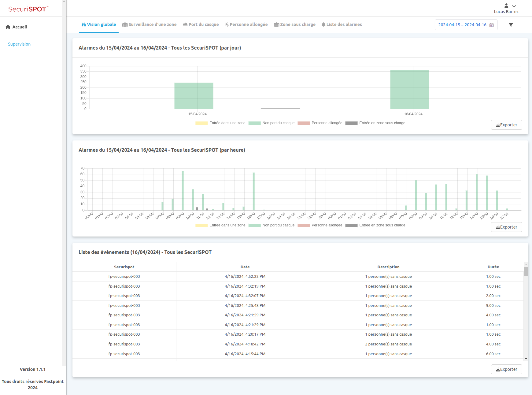
Task: Click the Accueil home icon
Action: coord(8,27)
